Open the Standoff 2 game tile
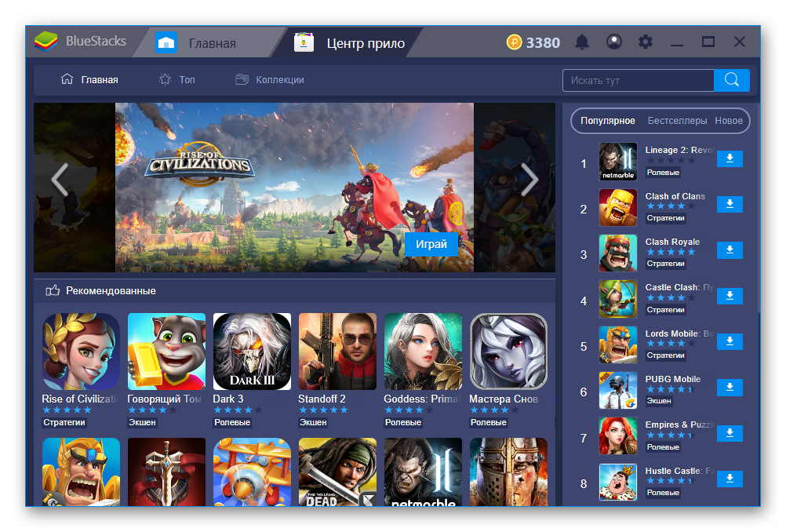Image resolution: width=786 pixels, height=532 pixels. point(337,352)
